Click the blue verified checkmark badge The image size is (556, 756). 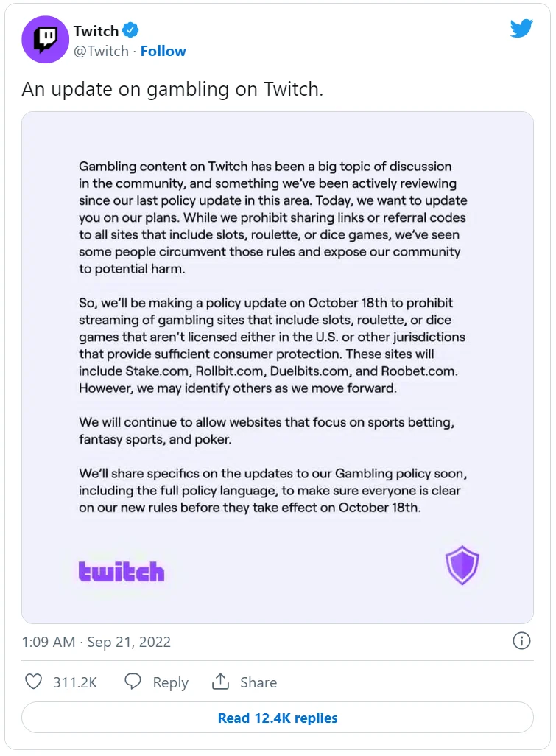tap(130, 30)
